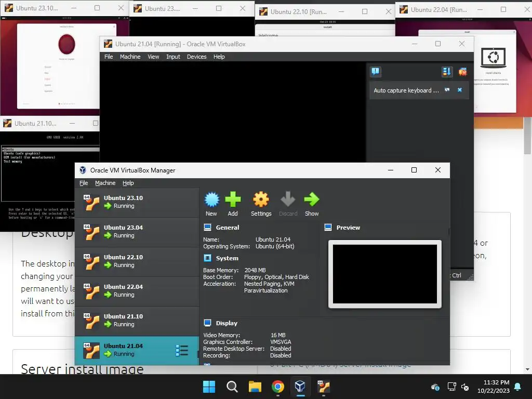The width and height of the screenshot is (532, 399).
Task: Dismiss the Auto capture keyboard notification
Action: pos(460,90)
